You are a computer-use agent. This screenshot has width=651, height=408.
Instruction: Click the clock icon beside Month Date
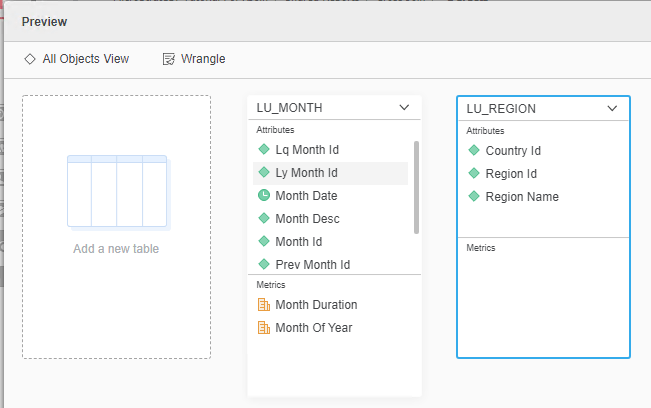264,196
